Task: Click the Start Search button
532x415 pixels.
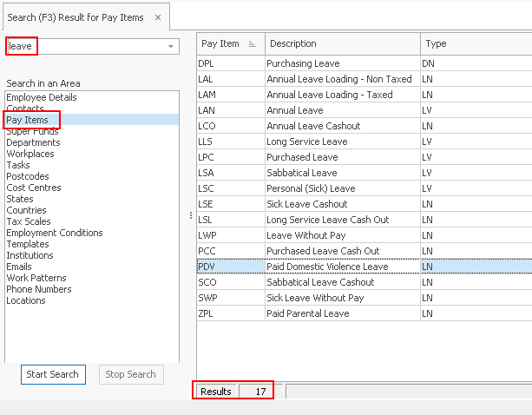Action: tap(53, 374)
